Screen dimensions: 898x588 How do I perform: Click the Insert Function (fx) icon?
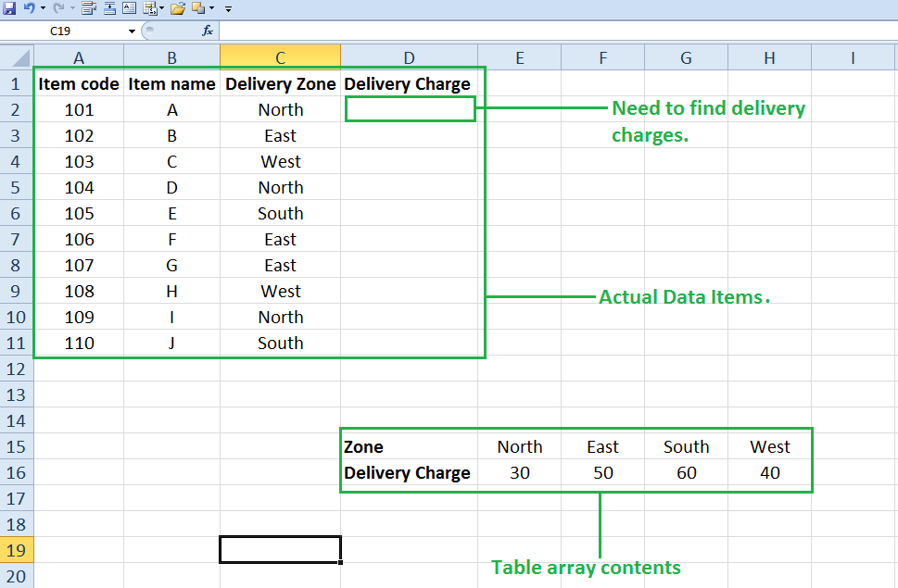coord(208,29)
